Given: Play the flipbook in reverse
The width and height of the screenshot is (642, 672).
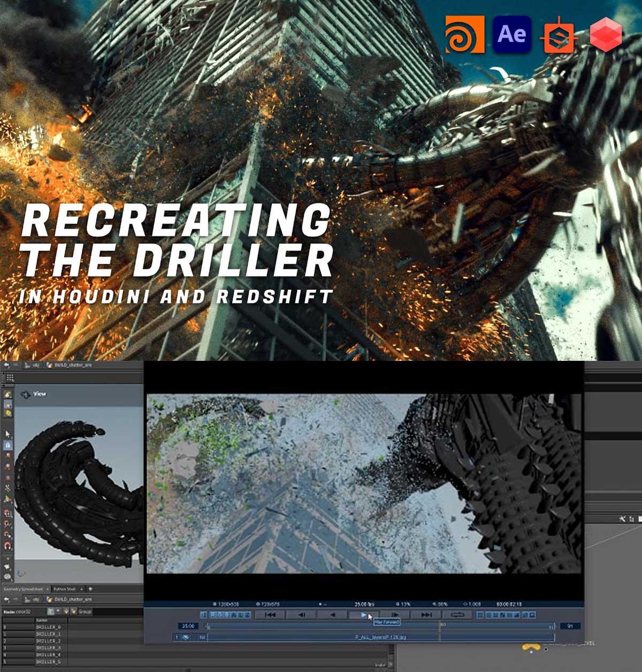Looking at the screenshot, I should pyautogui.click(x=332, y=615).
